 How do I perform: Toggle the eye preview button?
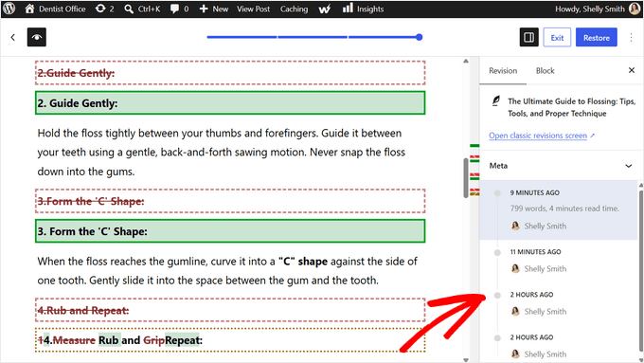tap(37, 37)
